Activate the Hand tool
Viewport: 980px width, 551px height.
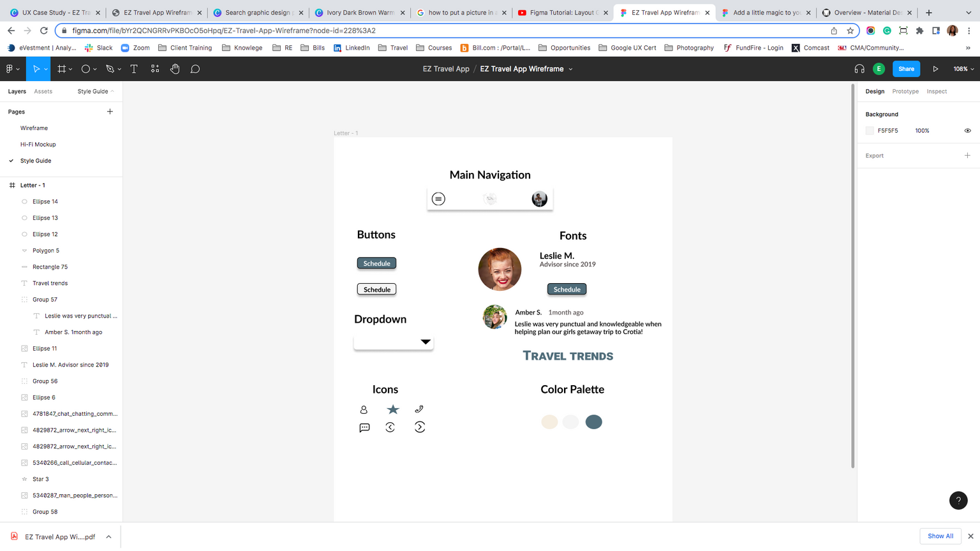175,69
